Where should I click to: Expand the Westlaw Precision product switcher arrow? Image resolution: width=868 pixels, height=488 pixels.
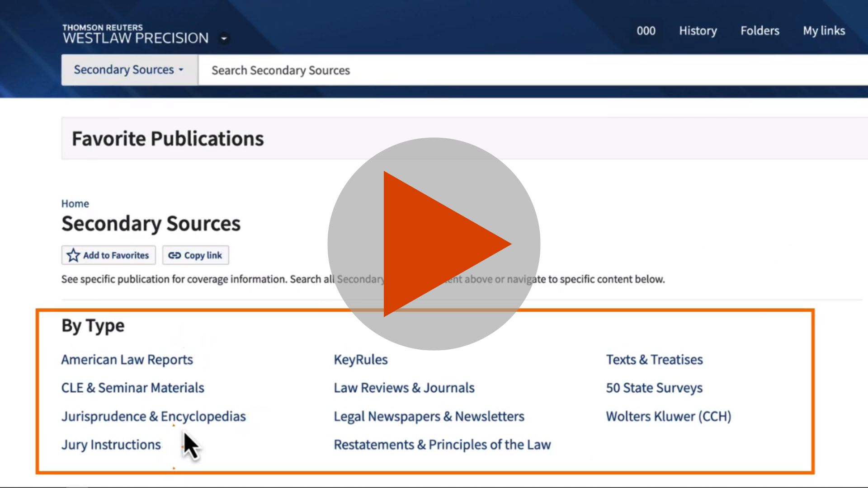click(x=224, y=38)
